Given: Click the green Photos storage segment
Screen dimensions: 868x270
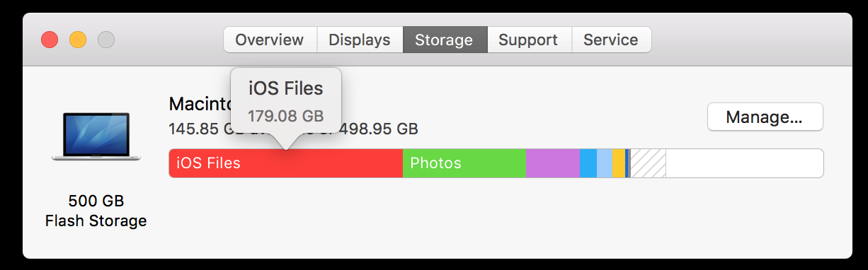Looking at the screenshot, I should (x=464, y=163).
